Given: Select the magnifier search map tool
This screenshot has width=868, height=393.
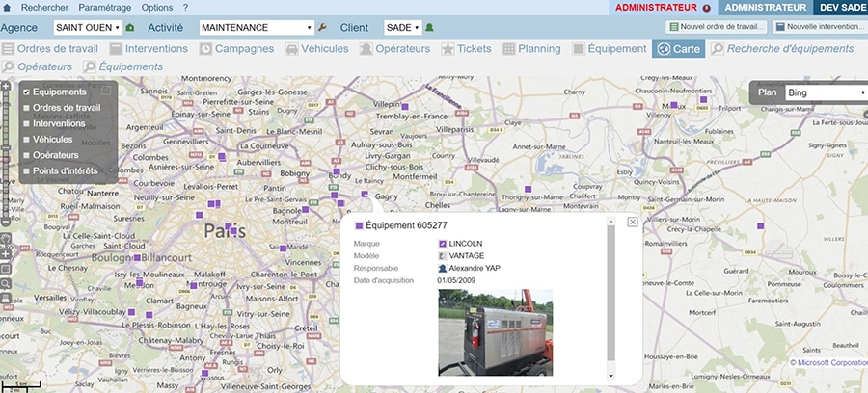Looking at the screenshot, I should point(6,283).
